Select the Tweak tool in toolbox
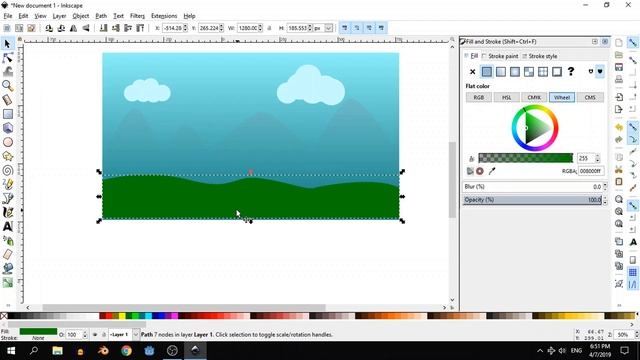Viewport: 640px width, 360px height. pos(7,71)
